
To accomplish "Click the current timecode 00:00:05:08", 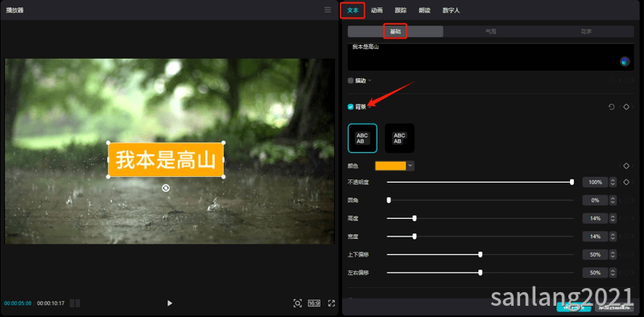I will 18,303.
